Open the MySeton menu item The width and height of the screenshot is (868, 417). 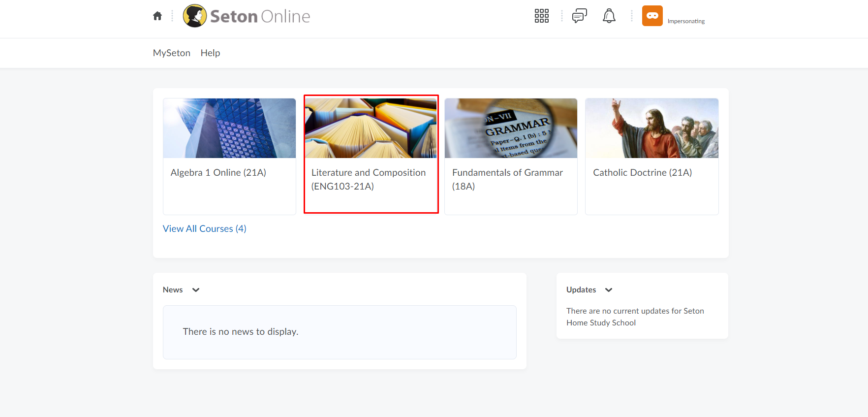coord(172,53)
